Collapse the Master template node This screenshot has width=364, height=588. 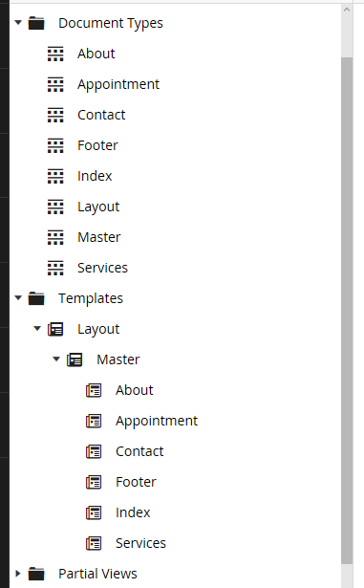56,359
